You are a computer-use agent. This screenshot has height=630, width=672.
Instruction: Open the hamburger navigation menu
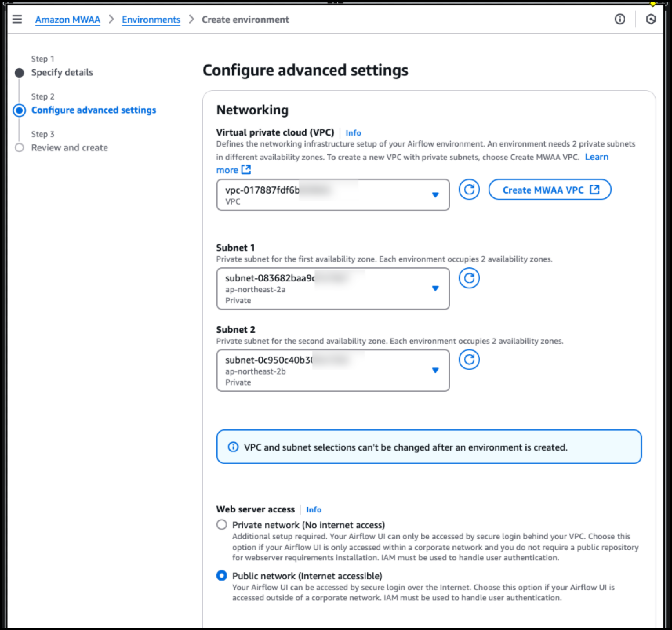pos(17,19)
